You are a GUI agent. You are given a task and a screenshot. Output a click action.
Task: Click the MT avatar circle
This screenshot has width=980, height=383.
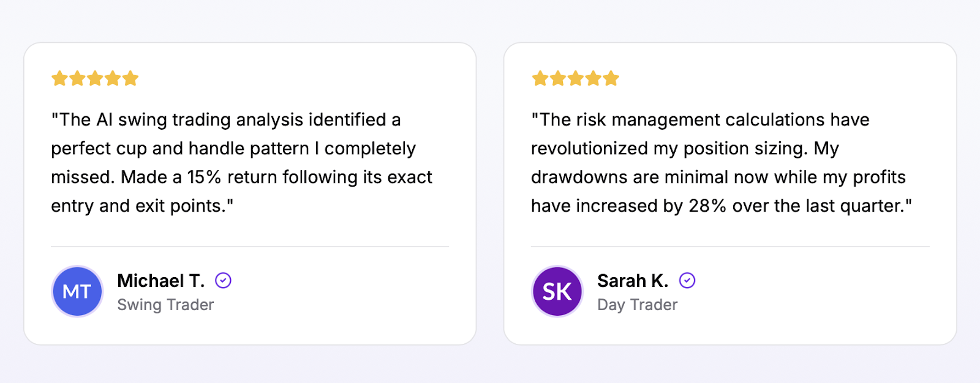coord(77,292)
